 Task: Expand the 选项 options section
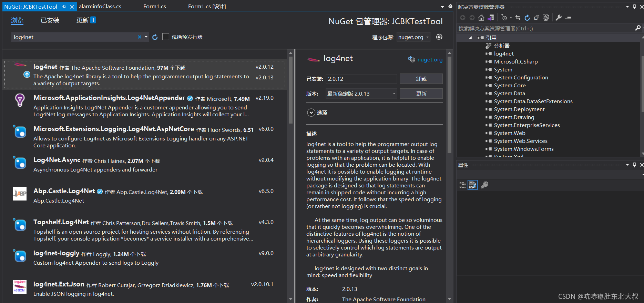click(x=311, y=113)
